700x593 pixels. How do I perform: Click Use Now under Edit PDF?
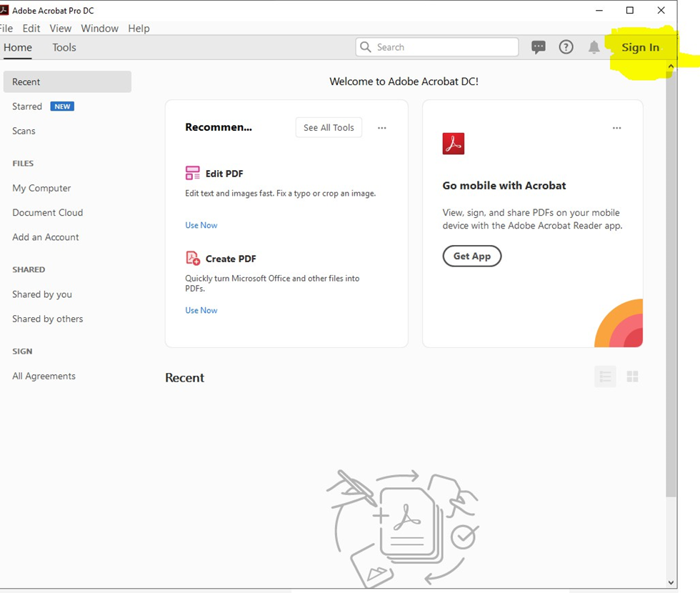(x=201, y=225)
